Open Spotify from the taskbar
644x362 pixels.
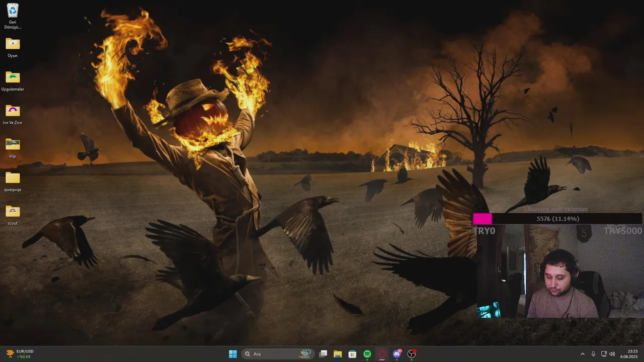click(x=367, y=354)
